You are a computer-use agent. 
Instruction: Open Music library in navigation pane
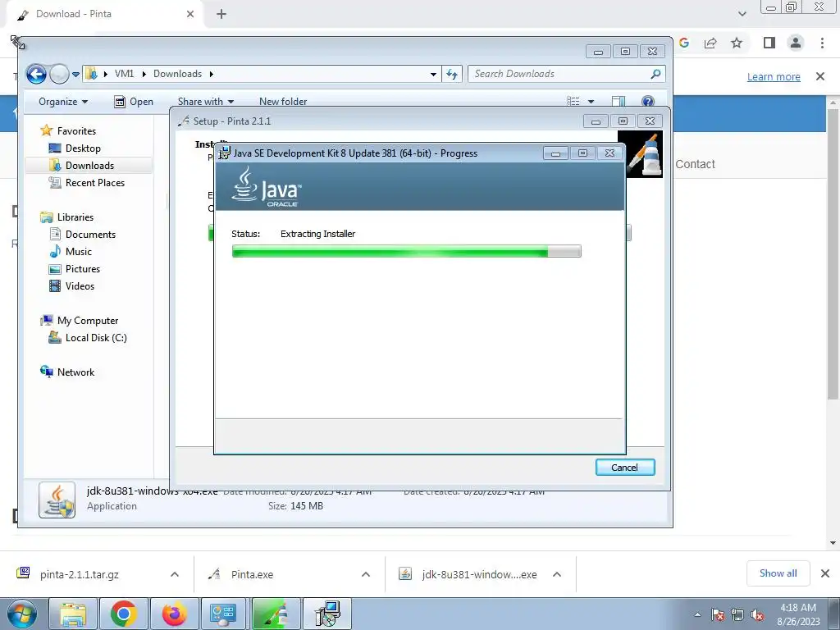[71, 251]
